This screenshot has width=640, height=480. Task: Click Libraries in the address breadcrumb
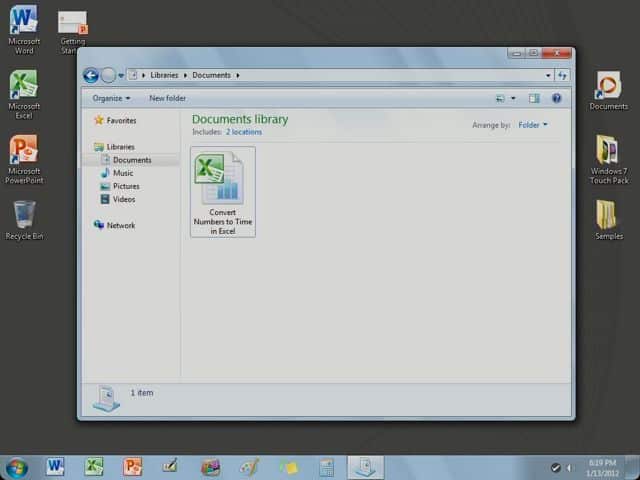click(x=164, y=75)
